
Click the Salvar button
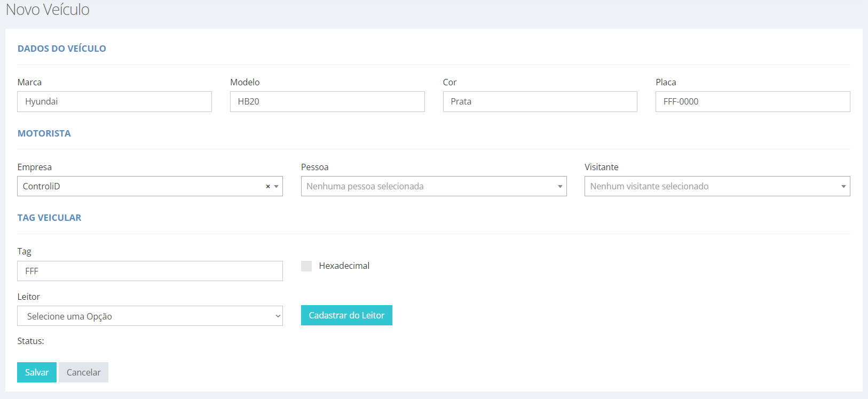pos(37,372)
